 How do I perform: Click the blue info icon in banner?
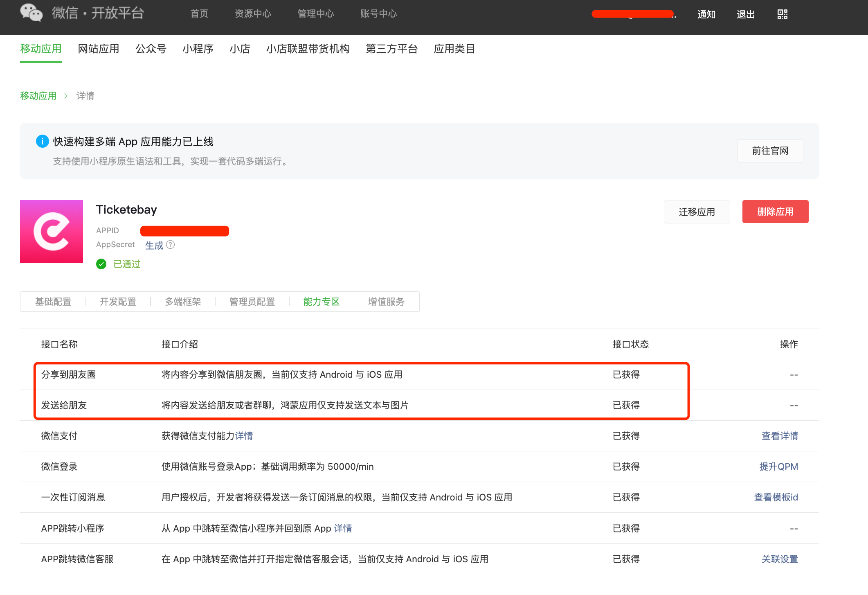tap(42, 141)
